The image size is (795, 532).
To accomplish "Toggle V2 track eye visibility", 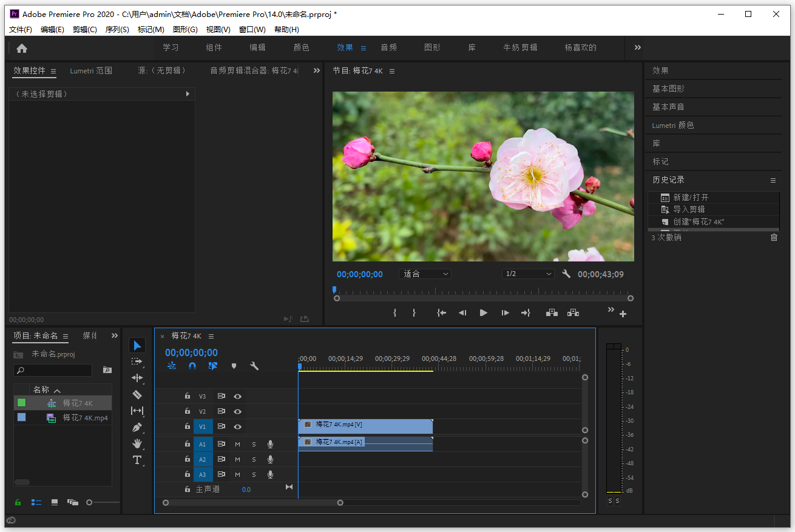I will [238, 411].
